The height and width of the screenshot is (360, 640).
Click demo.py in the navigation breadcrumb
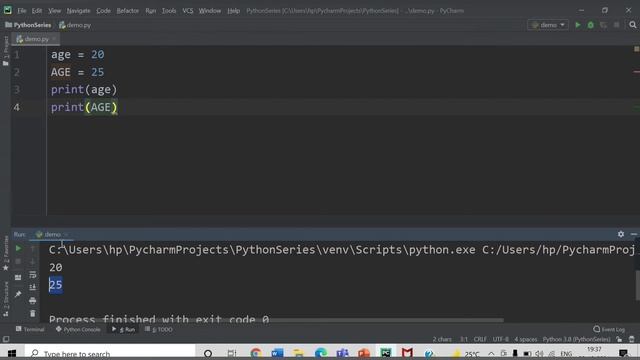pyautogui.click(x=75, y=25)
